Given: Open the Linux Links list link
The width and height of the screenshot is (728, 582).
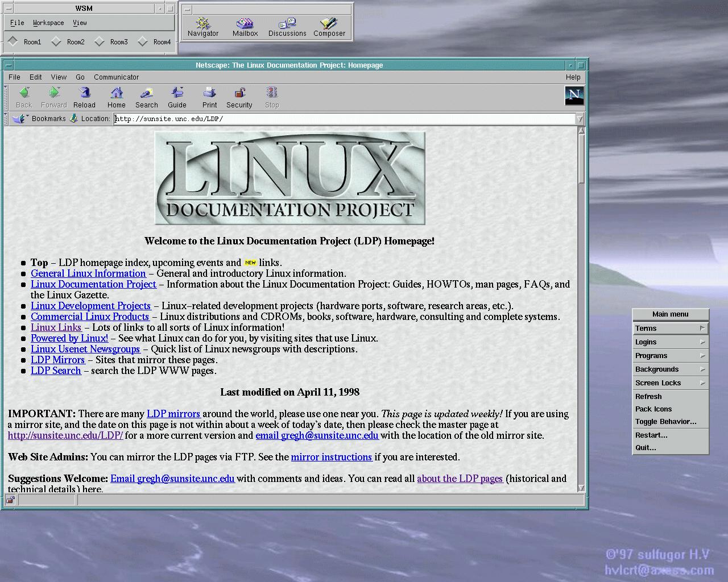Looking at the screenshot, I should (56, 327).
